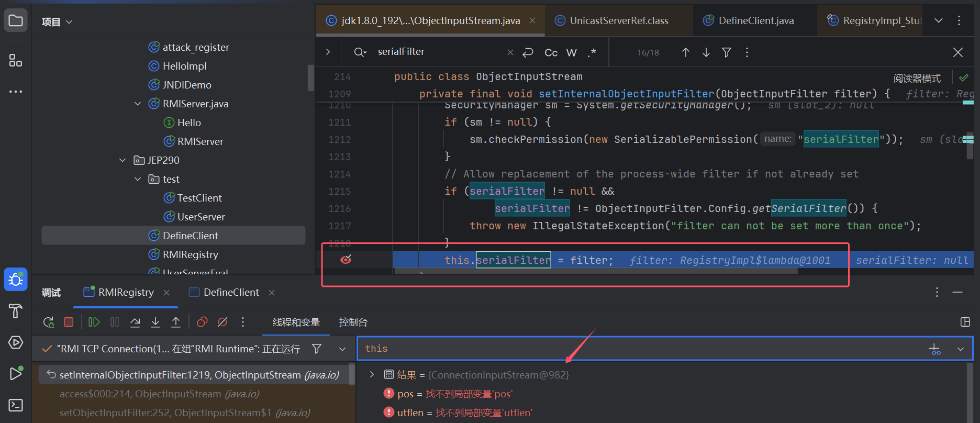Viewport: 980px width, 423px height.
Task: Toggle 阅读器模式 reader mode
Action: click(x=917, y=78)
